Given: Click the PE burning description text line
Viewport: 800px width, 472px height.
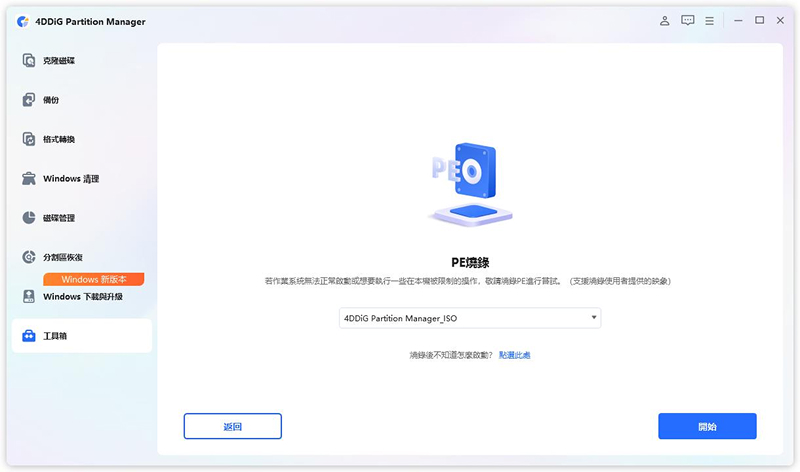Looking at the screenshot, I should [467, 281].
